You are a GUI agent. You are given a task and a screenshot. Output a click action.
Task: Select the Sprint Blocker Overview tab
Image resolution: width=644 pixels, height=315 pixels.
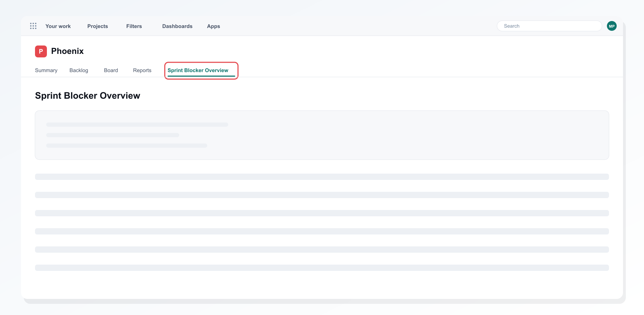pyautogui.click(x=198, y=70)
